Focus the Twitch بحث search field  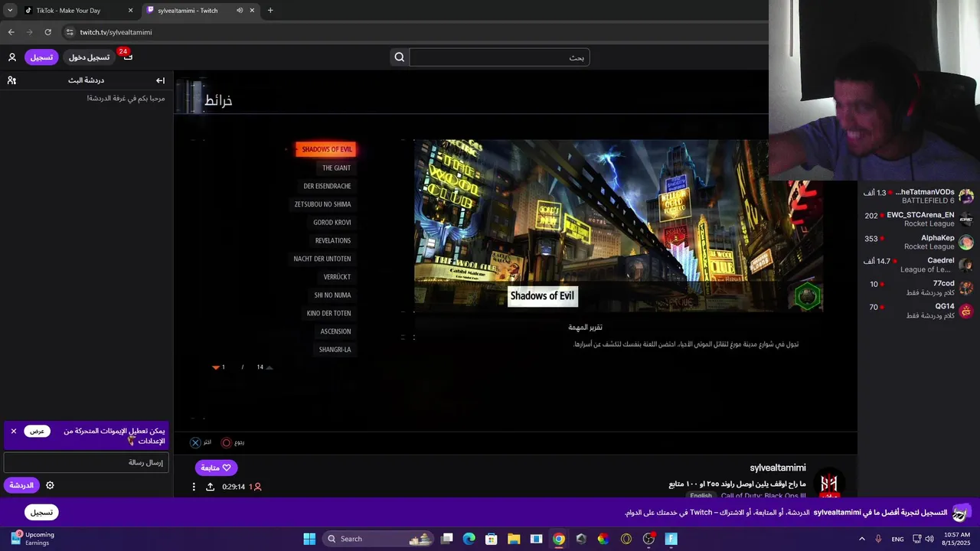(x=499, y=57)
